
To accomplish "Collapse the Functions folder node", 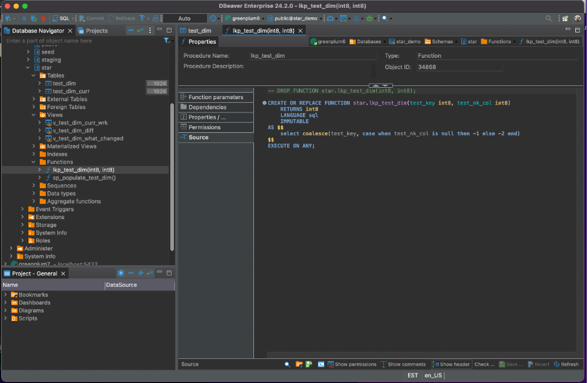I will 34,162.
